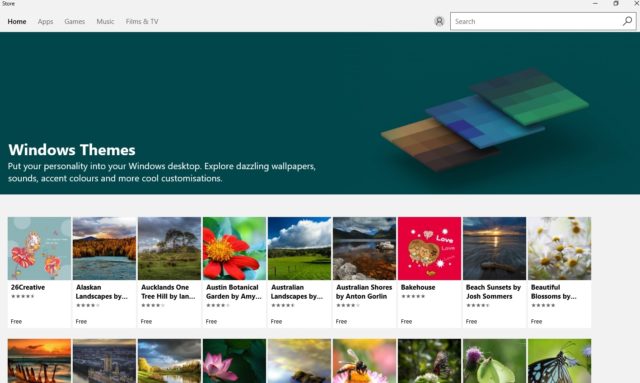The width and height of the screenshot is (640, 383).
Task: Click the star rating under Bakehouse
Action: click(413, 296)
